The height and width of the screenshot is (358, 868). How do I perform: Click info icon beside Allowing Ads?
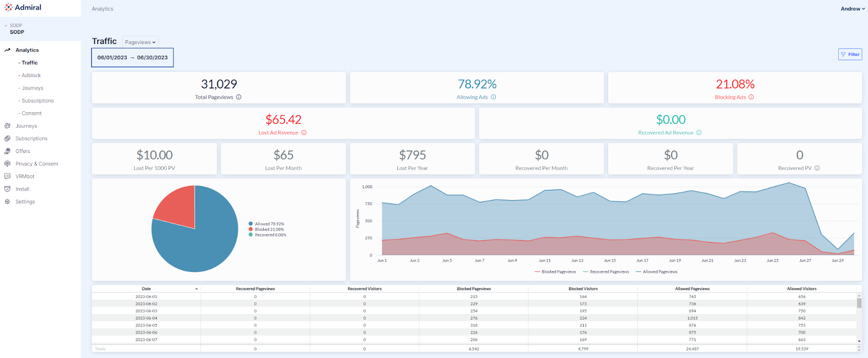[494, 97]
